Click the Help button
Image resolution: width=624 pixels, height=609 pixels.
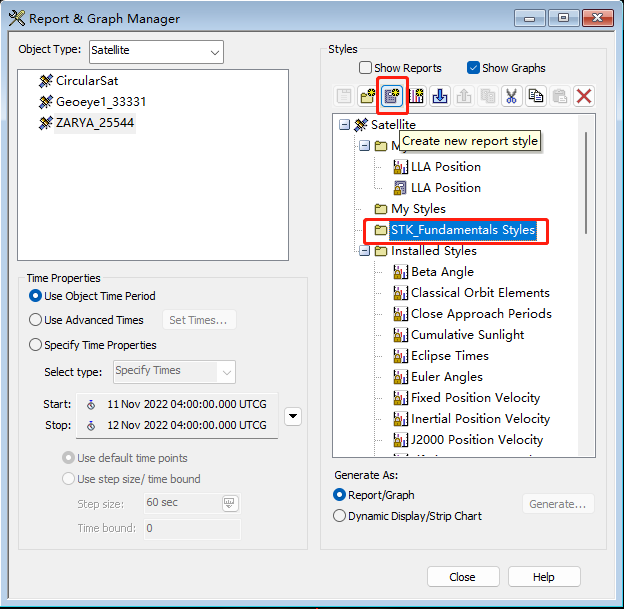pyautogui.click(x=543, y=577)
